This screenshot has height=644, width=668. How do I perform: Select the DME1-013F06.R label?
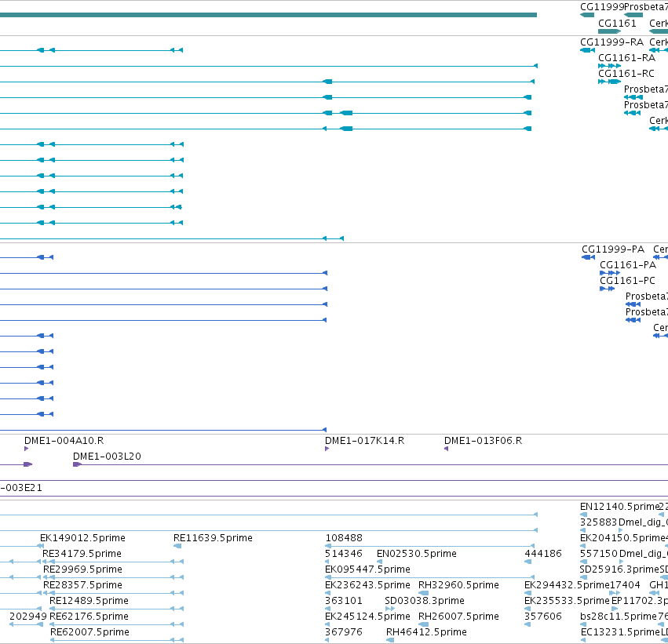pos(483,441)
